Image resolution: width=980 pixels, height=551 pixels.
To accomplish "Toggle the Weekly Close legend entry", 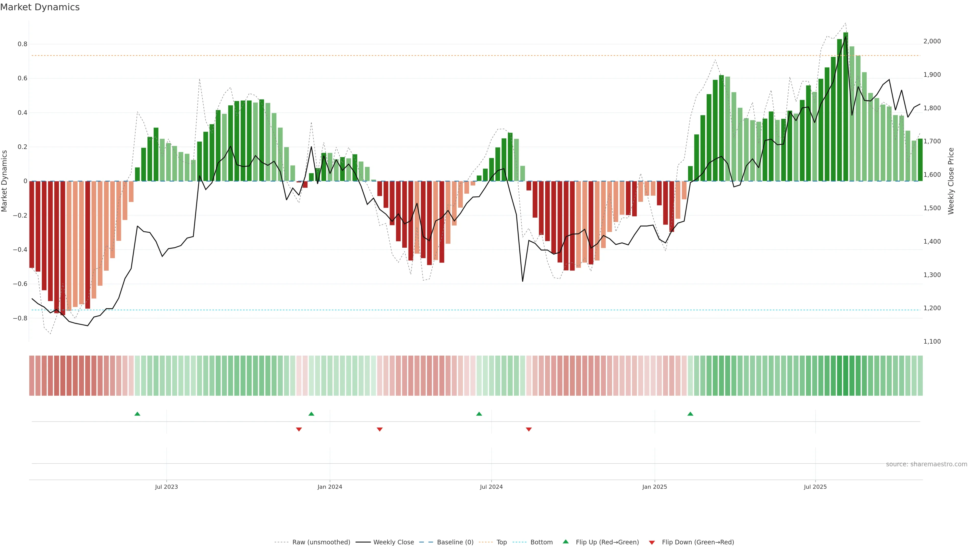I will click(x=393, y=542).
